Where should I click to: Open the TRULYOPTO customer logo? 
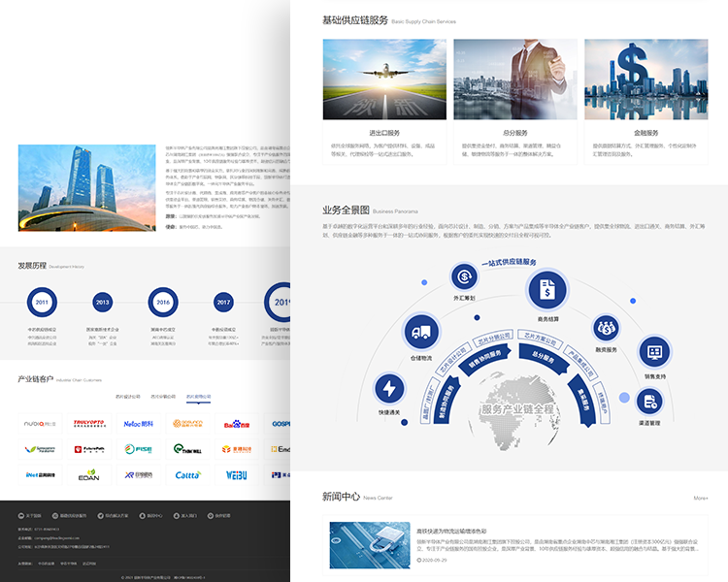tap(89, 424)
